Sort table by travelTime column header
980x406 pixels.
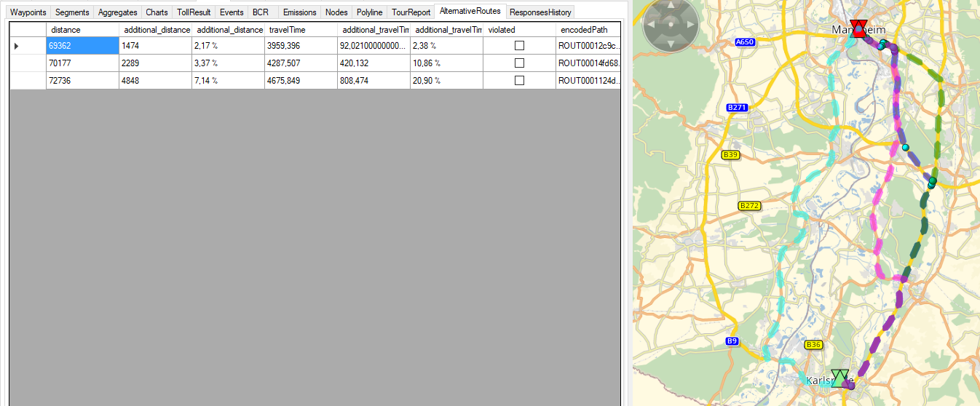pos(300,30)
